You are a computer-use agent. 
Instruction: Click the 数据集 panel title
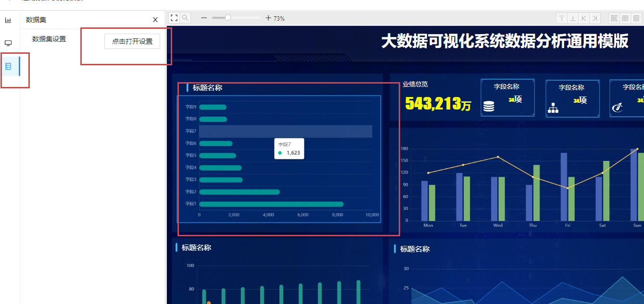coord(36,20)
